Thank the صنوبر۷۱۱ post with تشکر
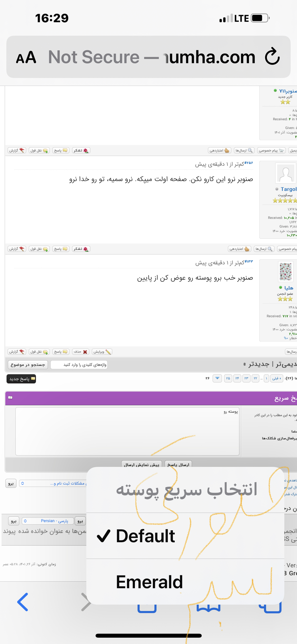The height and width of the screenshot is (644, 297). tap(81, 150)
